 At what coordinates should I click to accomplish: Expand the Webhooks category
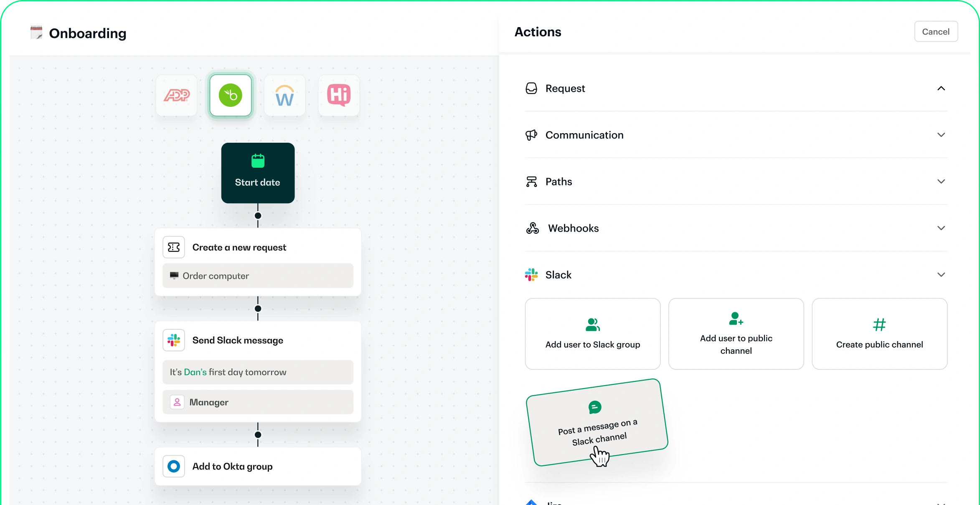941,228
